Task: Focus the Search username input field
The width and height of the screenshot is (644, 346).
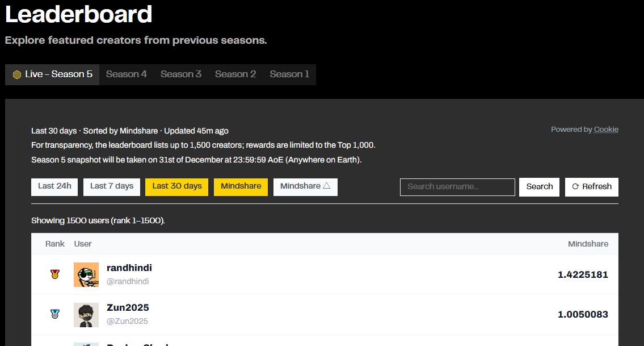Action: point(457,187)
